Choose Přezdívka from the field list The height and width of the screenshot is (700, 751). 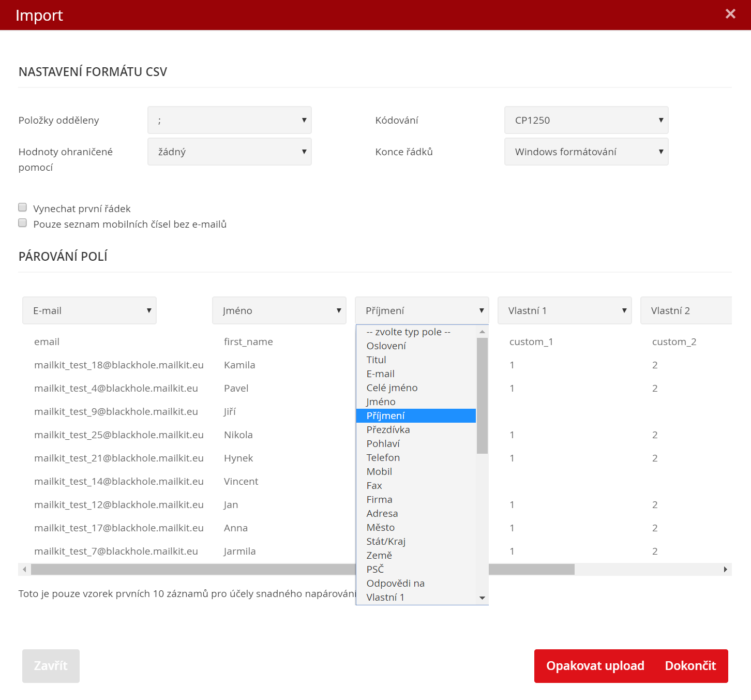[x=416, y=430]
